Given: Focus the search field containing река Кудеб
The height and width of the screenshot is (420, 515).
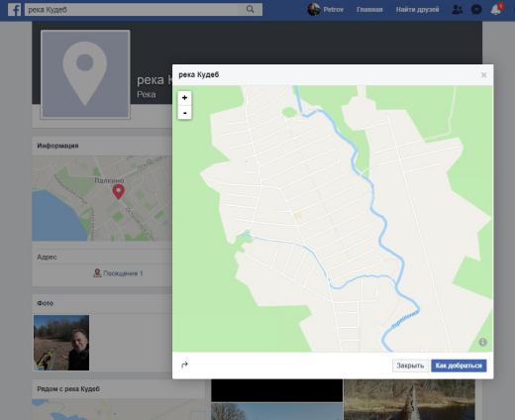Looking at the screenshot, I should tap(132, 10).
